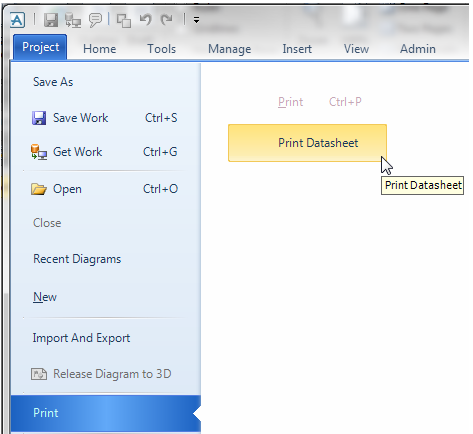Switch to the Home ribbon tab
The image size is (473, 434).
(x=100, y=49)
